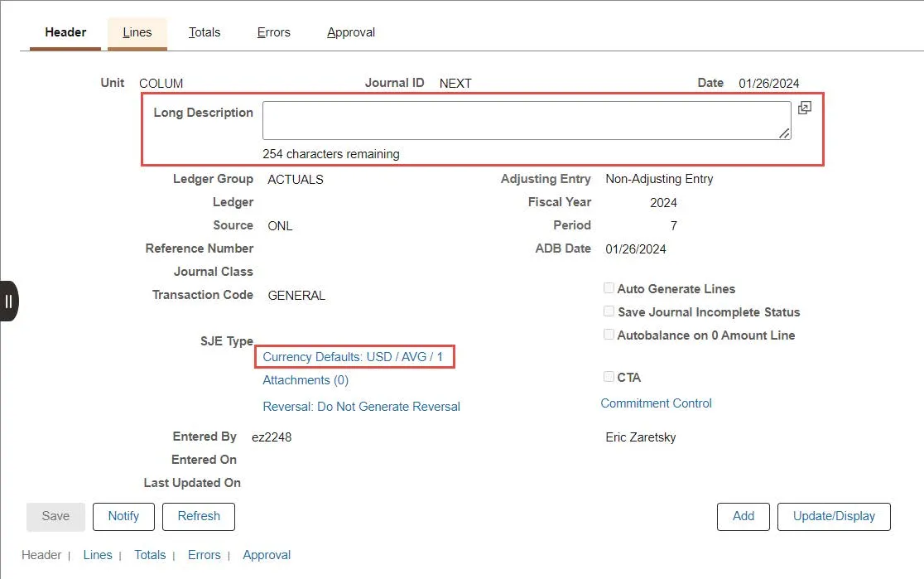This screenshot has height=579, width=924.
Task: Select the Unit value COLUM
Action: pos(161,83)
